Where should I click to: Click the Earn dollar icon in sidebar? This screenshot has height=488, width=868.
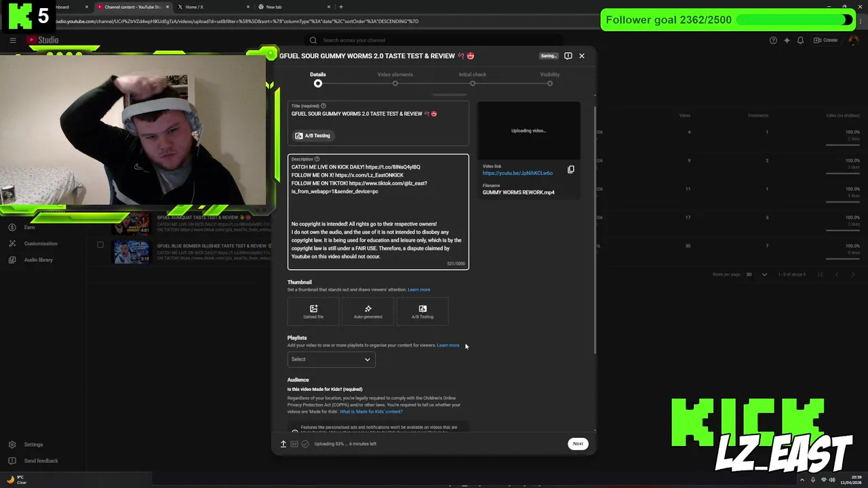12,227
